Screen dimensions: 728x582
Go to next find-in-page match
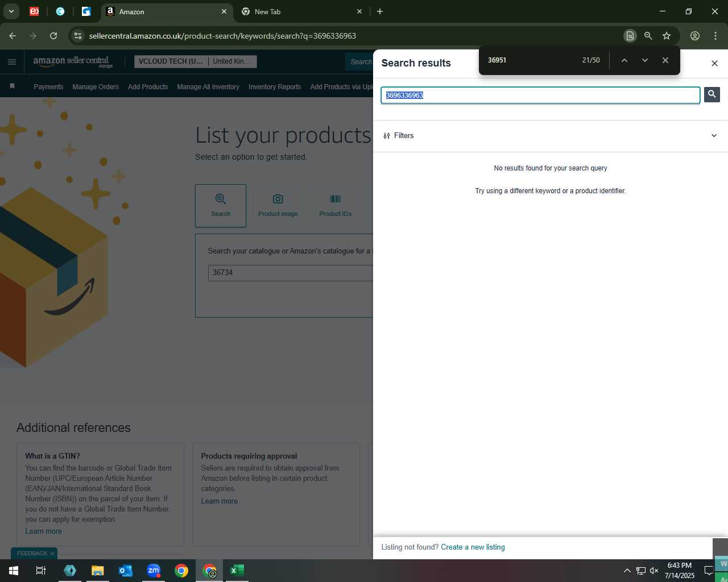pyautogui.click(x=644, y=60)
